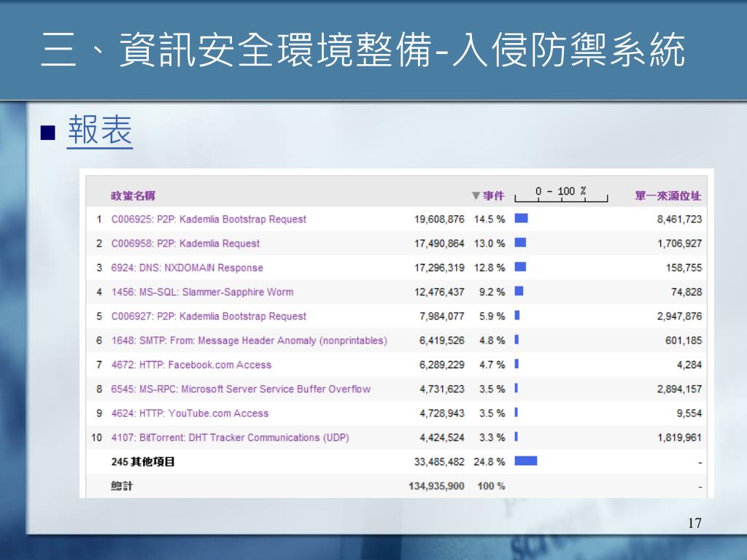
Task: Click the 9.2 % percentage value
Action: tap(492, 292)
